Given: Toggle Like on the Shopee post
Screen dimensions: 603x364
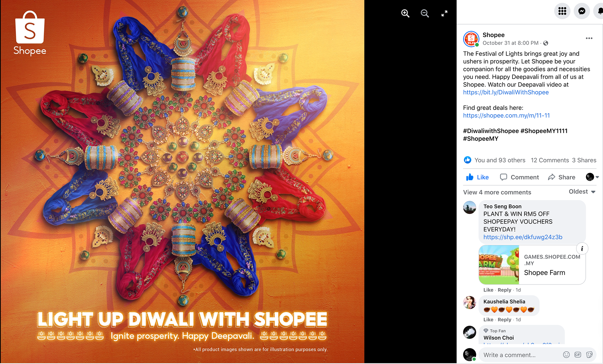Looking at the screenshot, I should 477,177.
